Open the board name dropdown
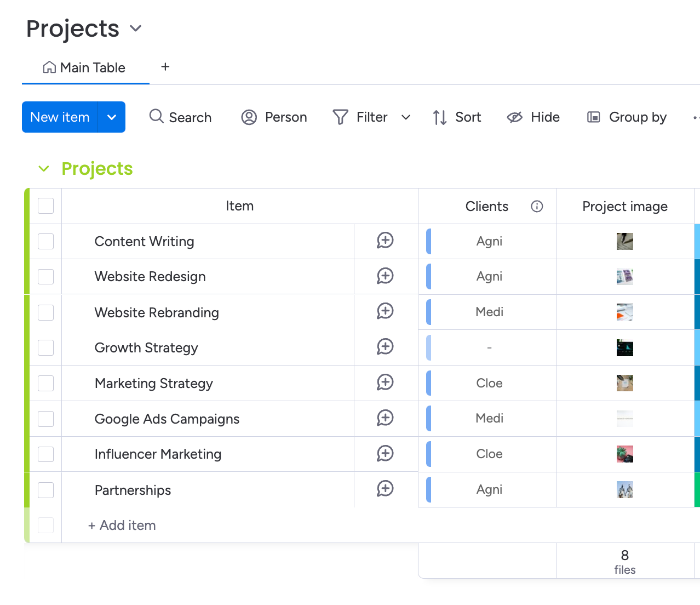 (135, 28)
